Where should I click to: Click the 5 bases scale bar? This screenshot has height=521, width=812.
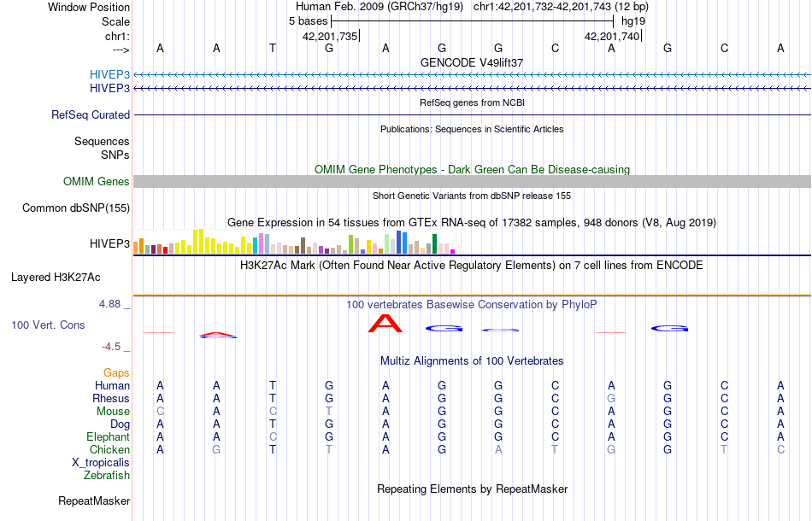pyautogui.click(x=472, y=21)
